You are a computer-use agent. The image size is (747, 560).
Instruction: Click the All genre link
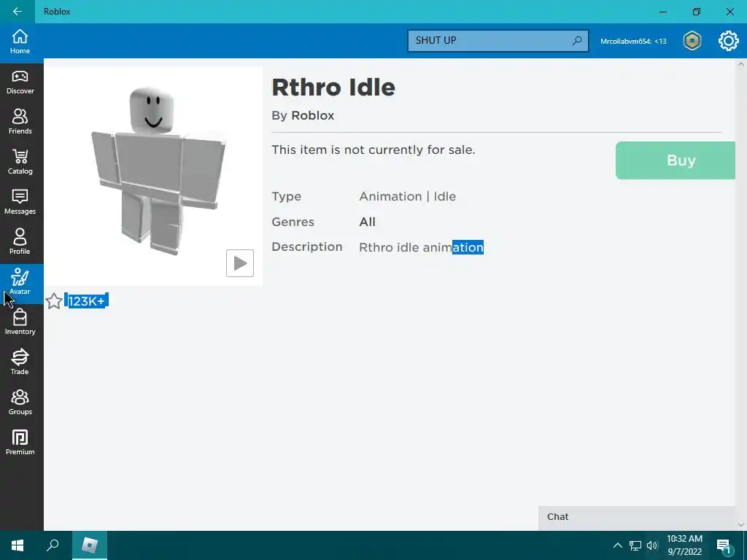(368, 222)
